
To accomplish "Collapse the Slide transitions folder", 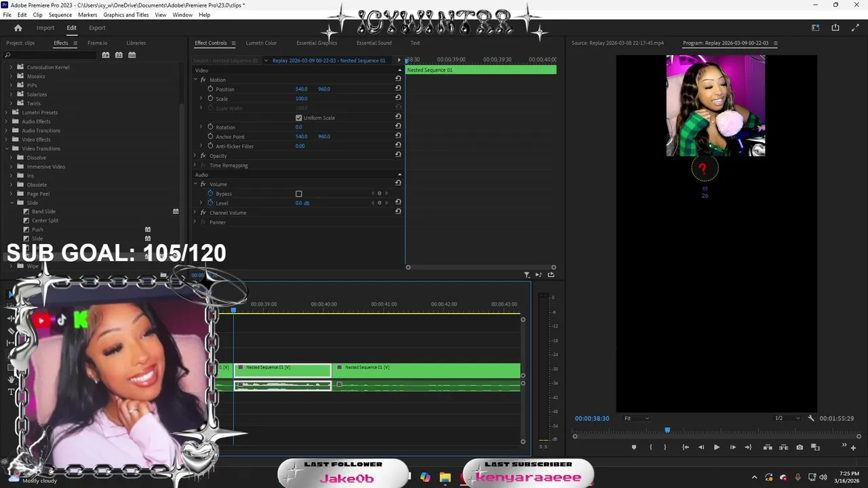I will [x=12, y=203].
